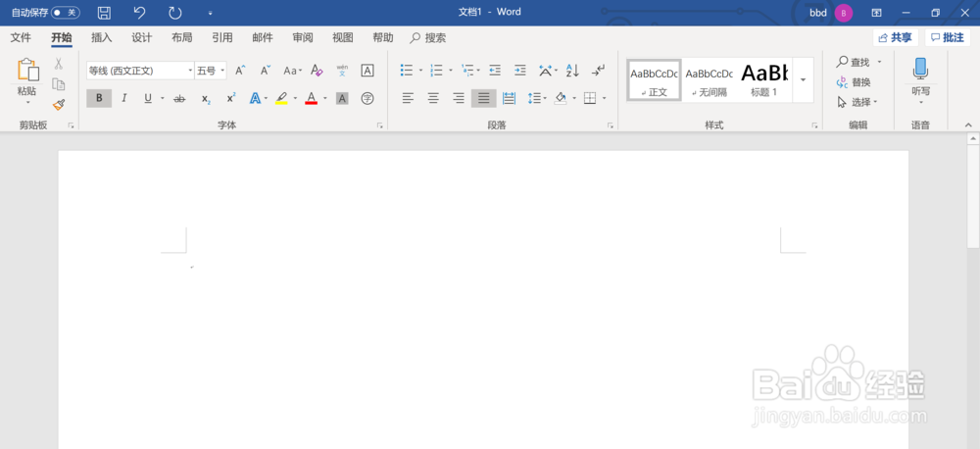Increase font size with A-up icon
This screenshot has height=449, width=980.
point(240,71)
